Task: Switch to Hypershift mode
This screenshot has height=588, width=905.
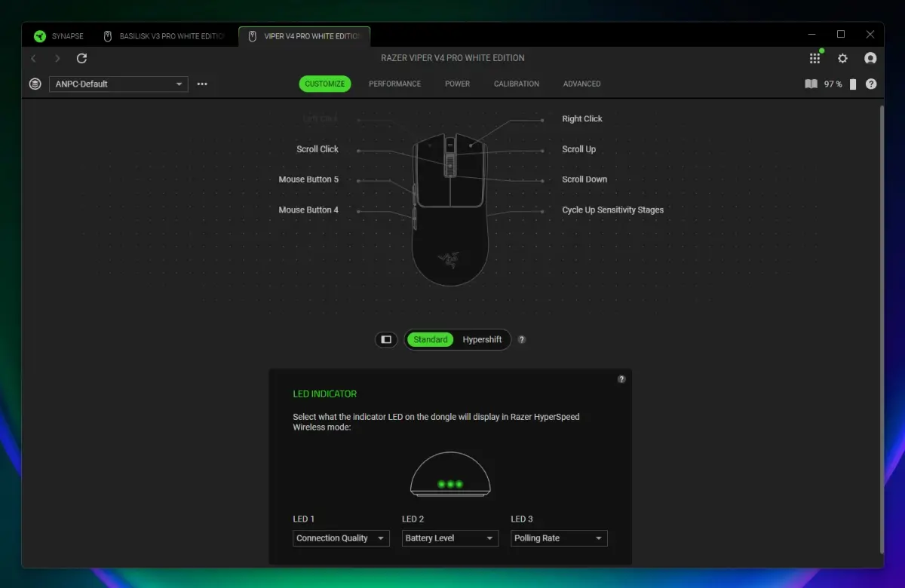Action: tap(483, 339)
